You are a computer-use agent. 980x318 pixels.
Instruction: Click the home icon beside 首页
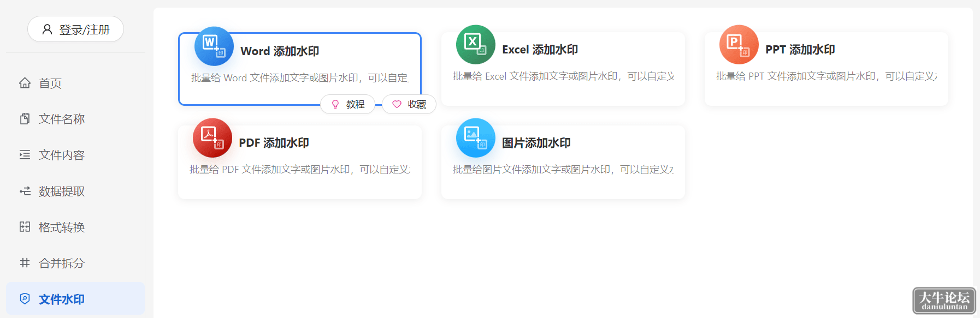coord(25,83)
